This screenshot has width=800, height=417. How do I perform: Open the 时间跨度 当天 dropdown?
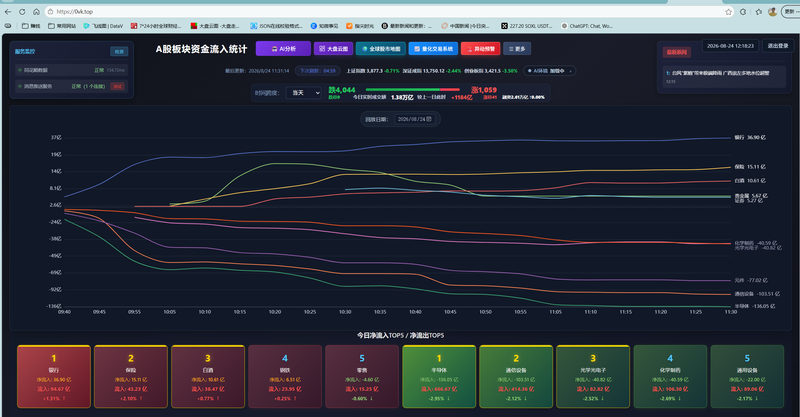[304, 92]
